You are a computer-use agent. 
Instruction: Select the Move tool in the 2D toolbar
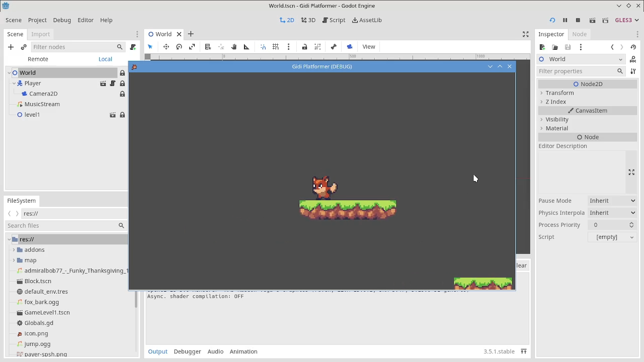[166, 46]
